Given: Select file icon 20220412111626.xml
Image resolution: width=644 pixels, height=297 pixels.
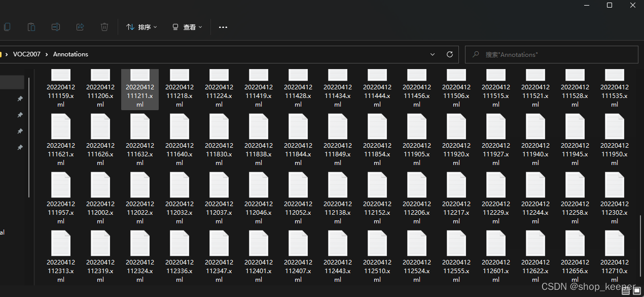Looking at the screenshot, I should click(100, 126).
